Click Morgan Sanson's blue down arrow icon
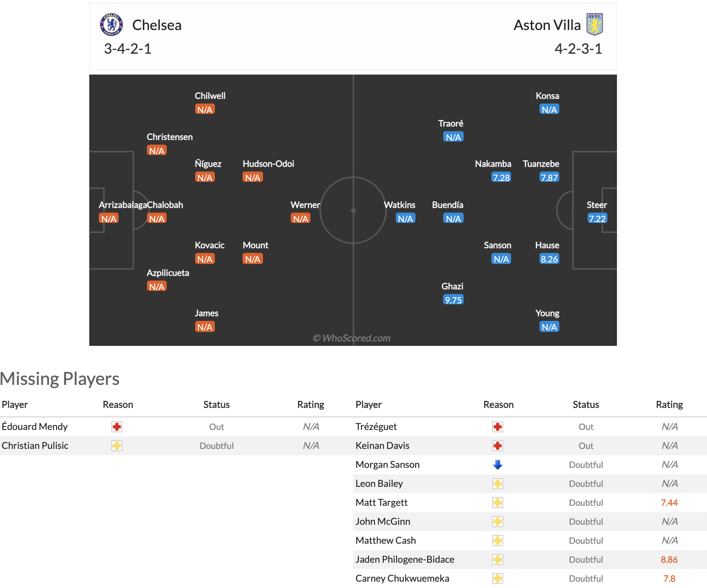This screenshot has height=588, width=707. pos(498,465)
